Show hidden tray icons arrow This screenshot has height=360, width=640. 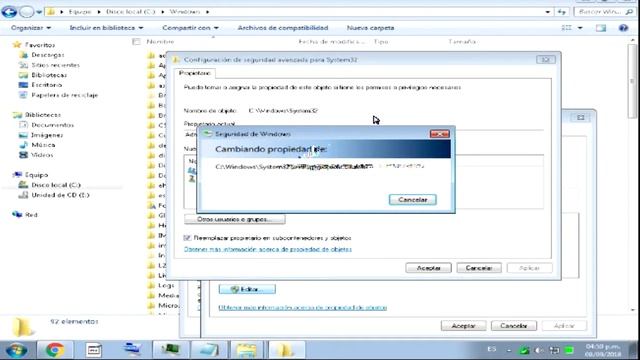pyautogui.click(x=509, y=350)
